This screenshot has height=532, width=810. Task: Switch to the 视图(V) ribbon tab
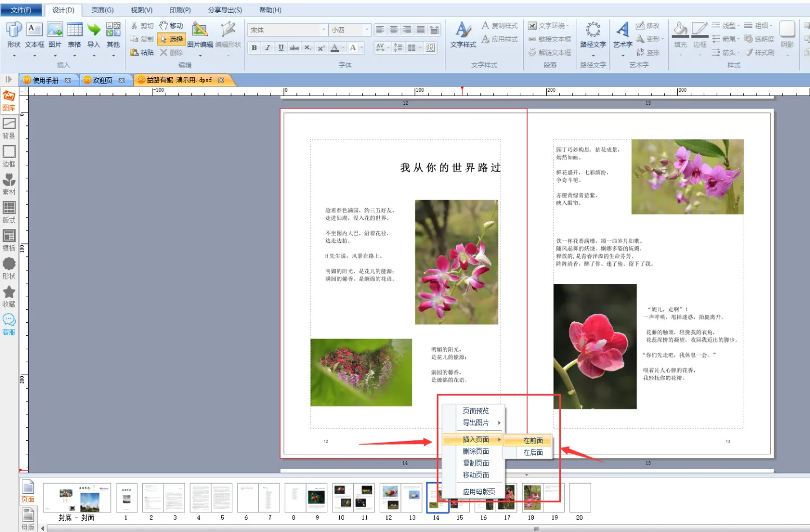click(x=141, y=10)
